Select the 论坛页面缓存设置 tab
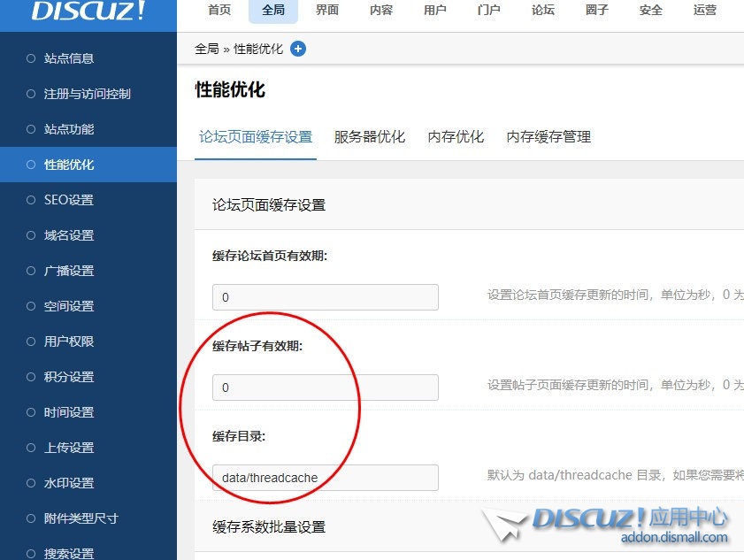The image size is (744, 560). pos(256,137)
